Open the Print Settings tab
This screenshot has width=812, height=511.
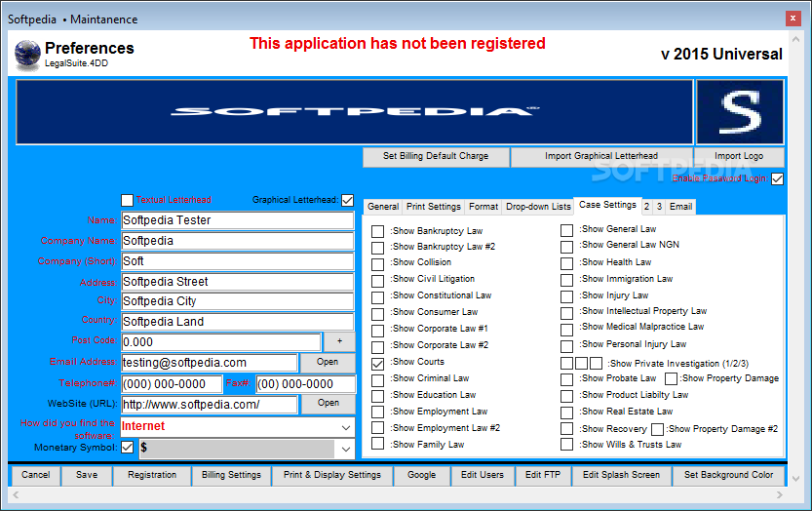coord(434,207)
